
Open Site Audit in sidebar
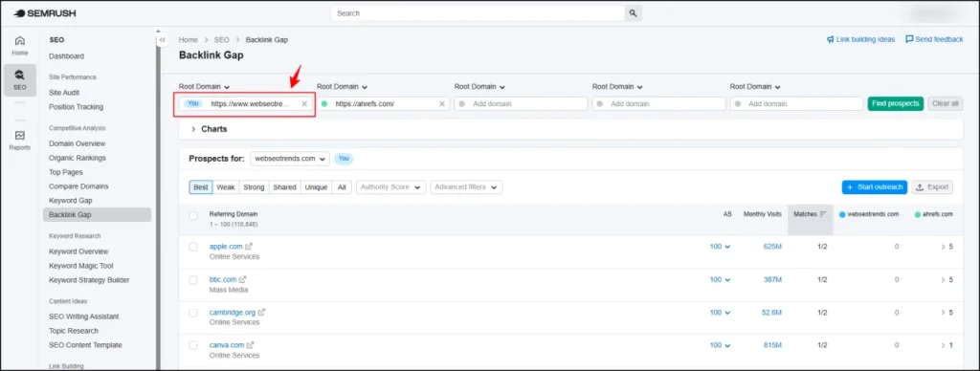pyautogui.click(x=64, y=93)
